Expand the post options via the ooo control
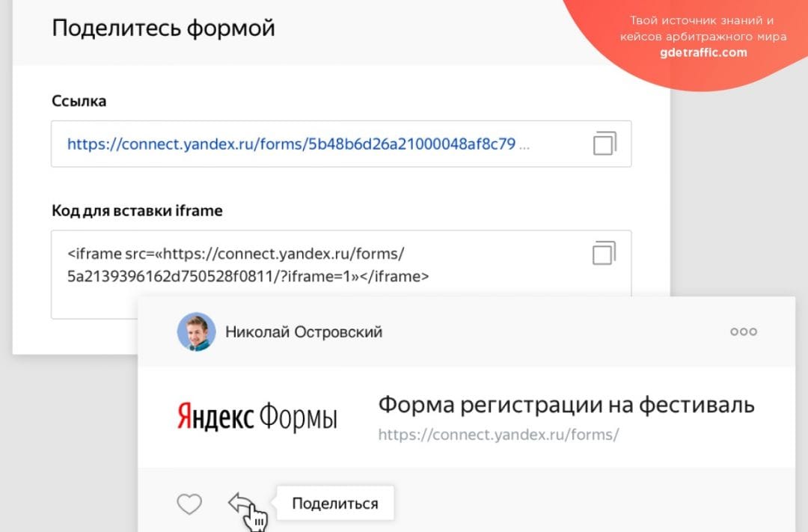This screenshot has width=808, height=532. 743,331
